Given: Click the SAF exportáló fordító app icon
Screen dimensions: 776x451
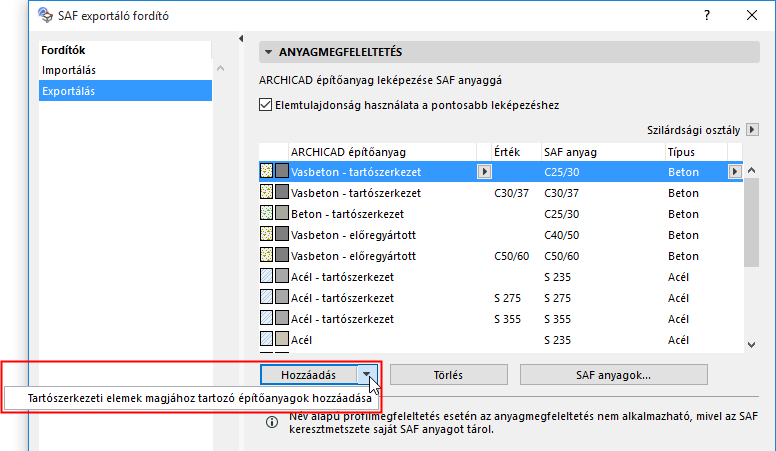Looking at the screenshot, I should click(x=45, y=15).
